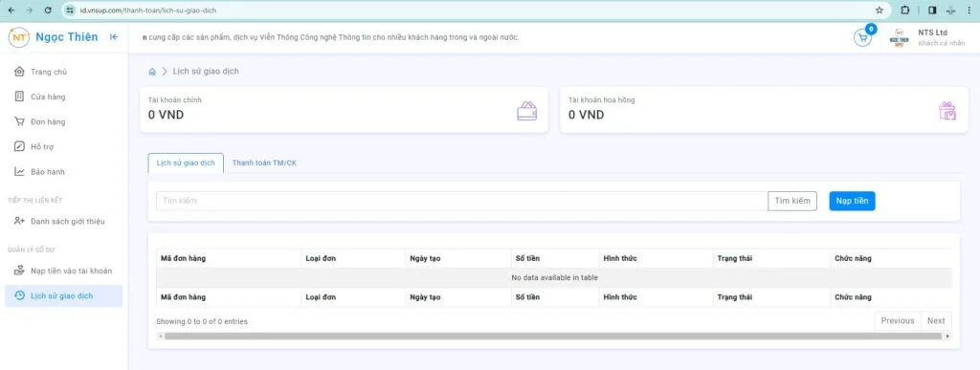Click the Next pagination button

(936, 320)
